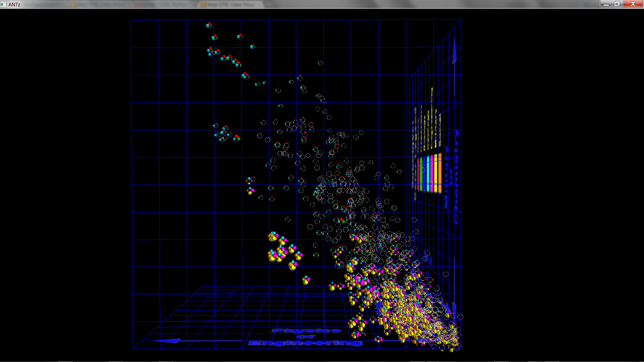Select the yellow legend color bar

click(436, 173)
